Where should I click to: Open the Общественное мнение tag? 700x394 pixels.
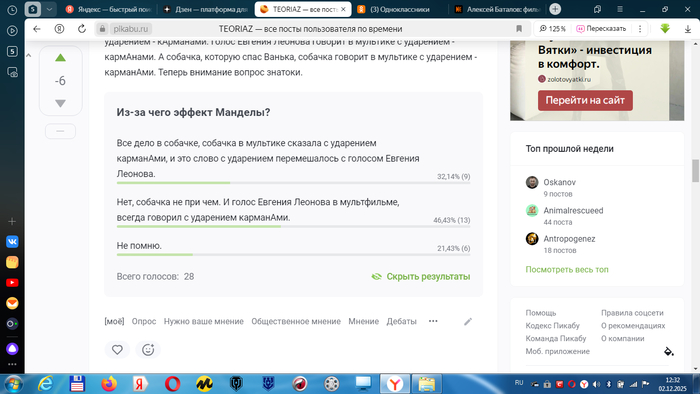coord(296,321)
